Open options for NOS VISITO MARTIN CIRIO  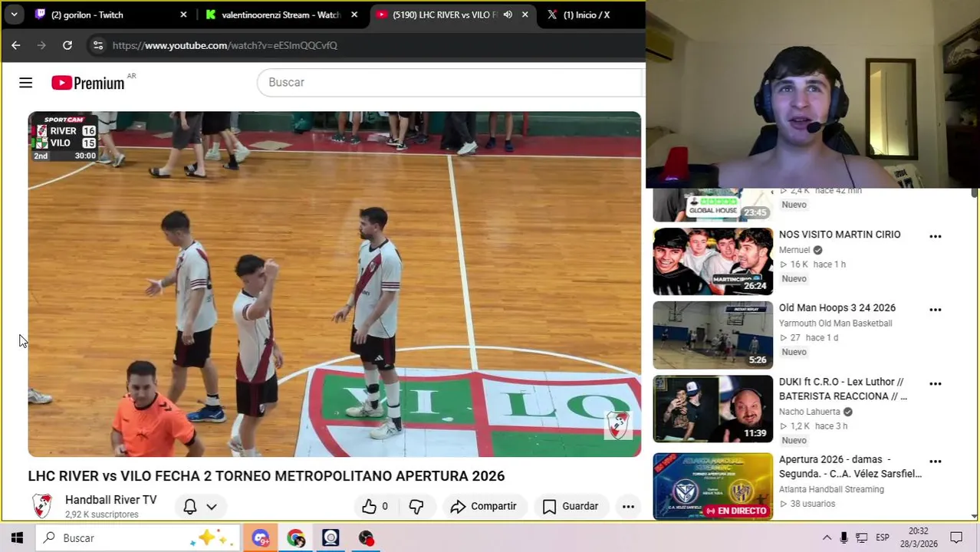tap(936, 236)
